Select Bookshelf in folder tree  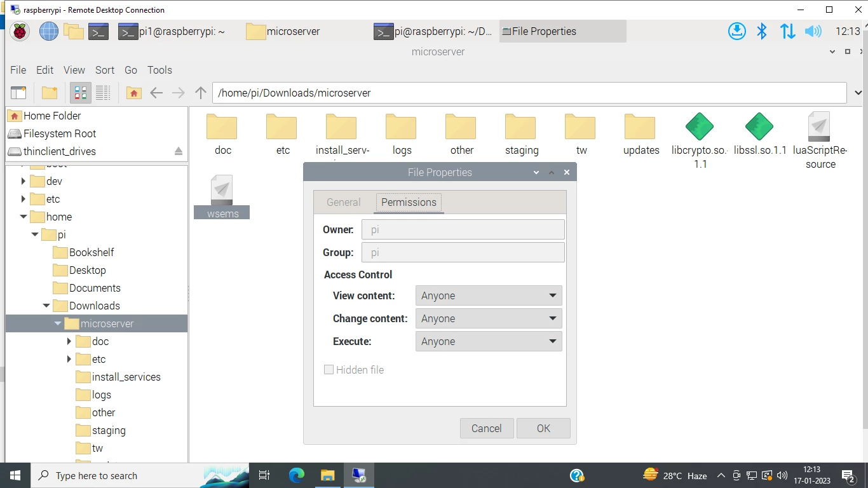92,252
